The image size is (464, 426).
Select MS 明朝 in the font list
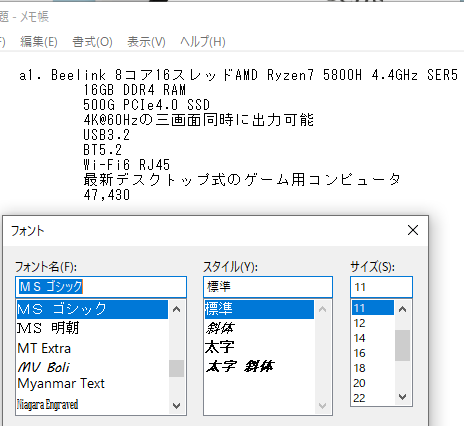pos(92,328)
